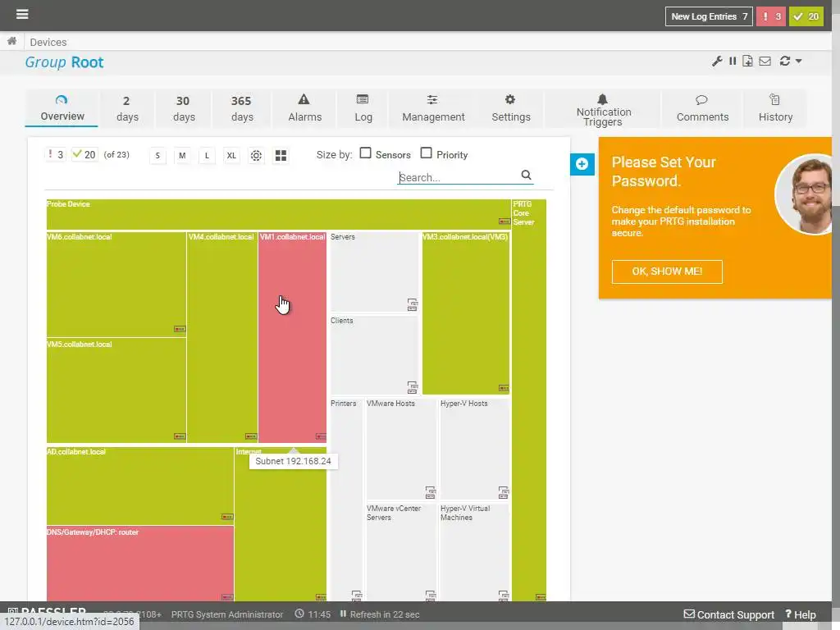The width and height of the screenshot is (840, 630).
Task: Open the Printers group tile
Action: coord(346,500)
